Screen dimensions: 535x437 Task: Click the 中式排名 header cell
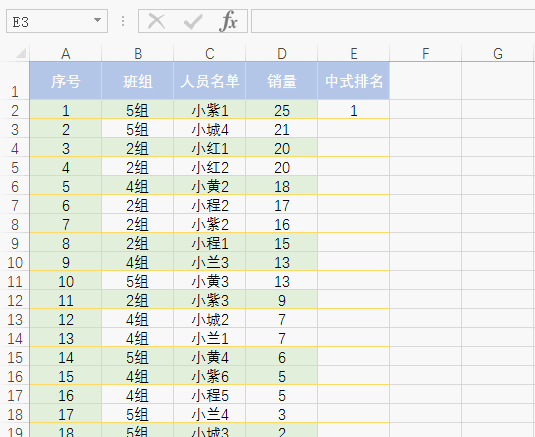click(x=353, y=81)
